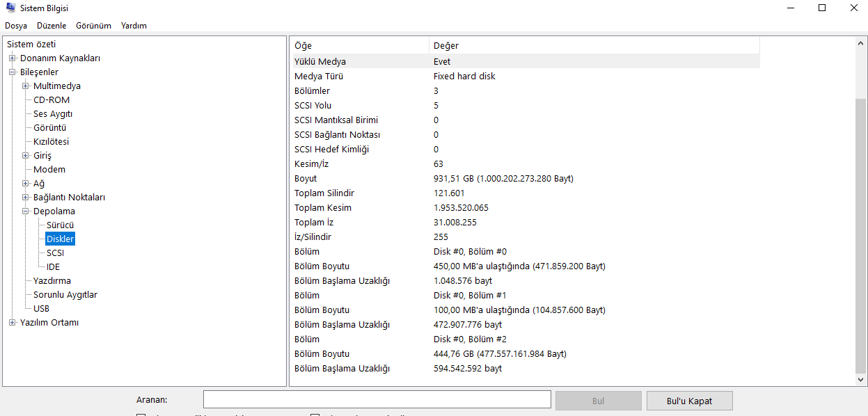
Task: Select Sistem özeti in the tree
Action: tap(31, 45)
